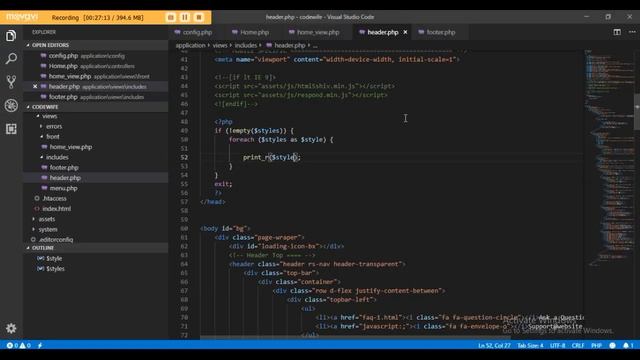Viewport: 640px width, 360px height.
Task: Collapse the CODEWIFE folder section
Action: click(x=95, y=107)
